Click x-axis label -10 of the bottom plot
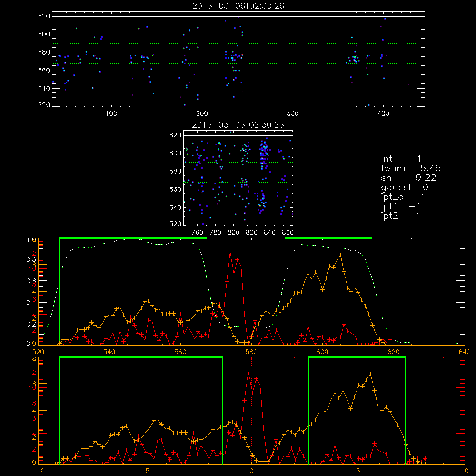The width and height of the screenshot is (476, 476). (38, 471)
